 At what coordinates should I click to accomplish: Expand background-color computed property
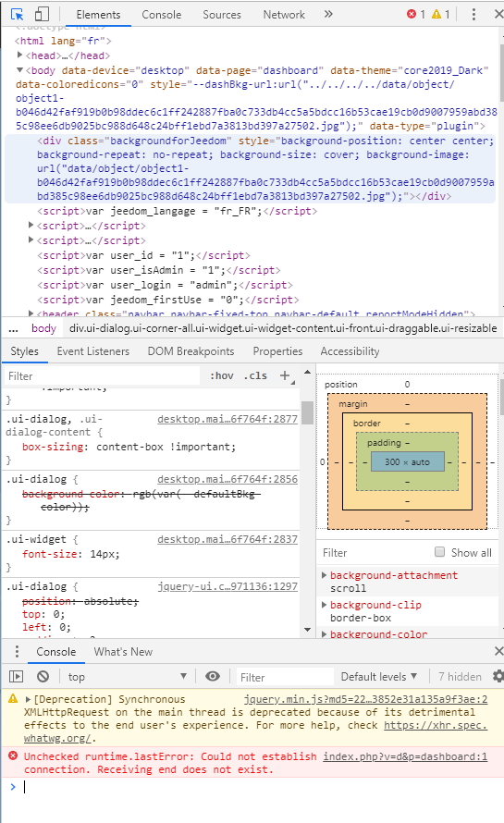tap(325, 634)
